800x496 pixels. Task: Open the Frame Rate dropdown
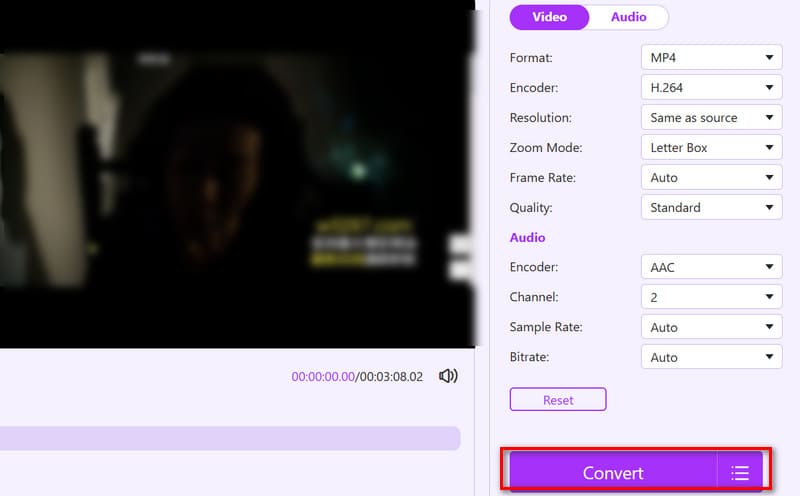pyautogui.click(x=711, y=177)
